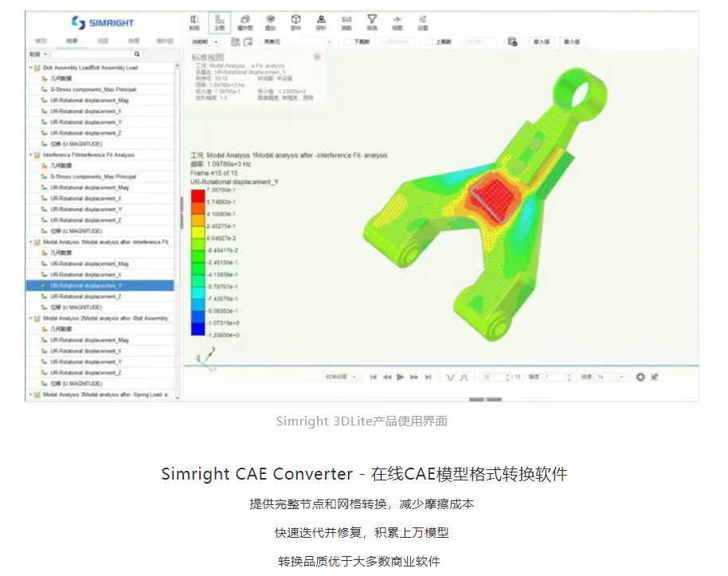Click the dark blue band of the legend
The width and height of the screenshot is (728, 576).
[198, 329]
